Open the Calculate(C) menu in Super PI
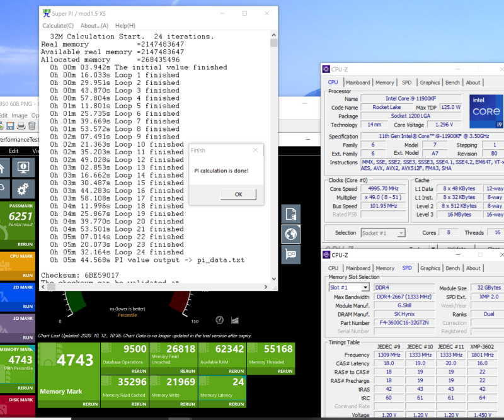 [x=58, y=26]
